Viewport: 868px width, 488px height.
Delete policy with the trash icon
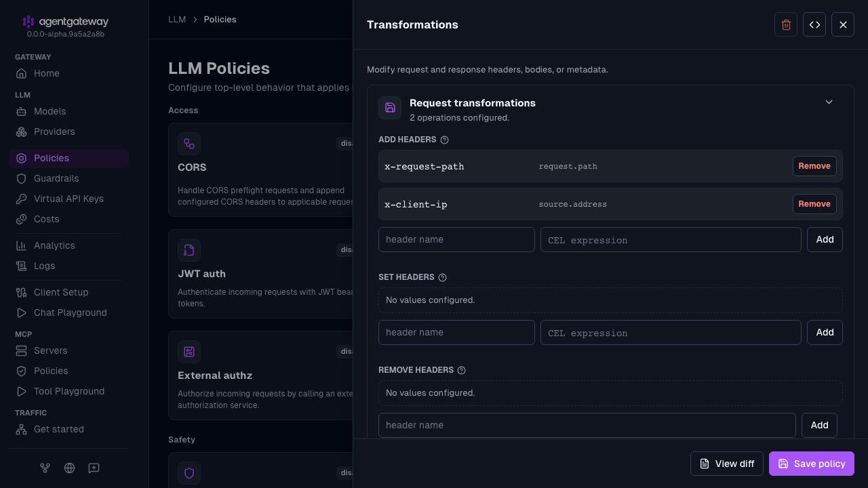[786, 24]
